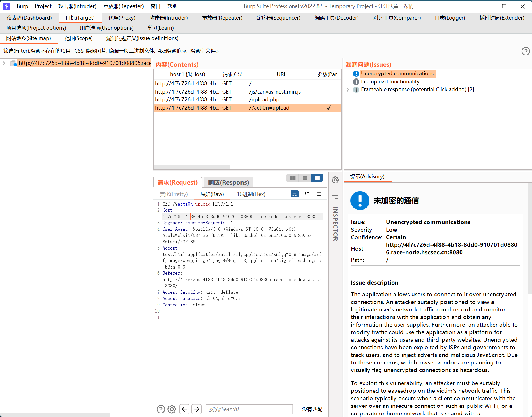Click the large Advisory warning icon
Image resolution: width=532 pixels, height=417 pixels.
coord(360,201)
